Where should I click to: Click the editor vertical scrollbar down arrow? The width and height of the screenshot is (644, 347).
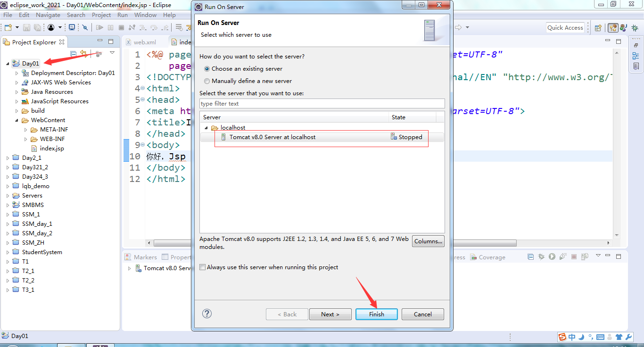coord(617,235)
